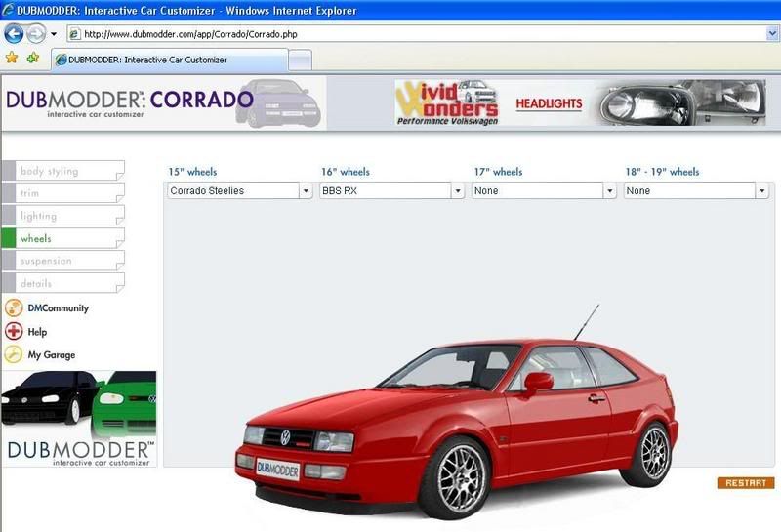
Task: Click the headlight product image in banner
Action: [682, 102]
